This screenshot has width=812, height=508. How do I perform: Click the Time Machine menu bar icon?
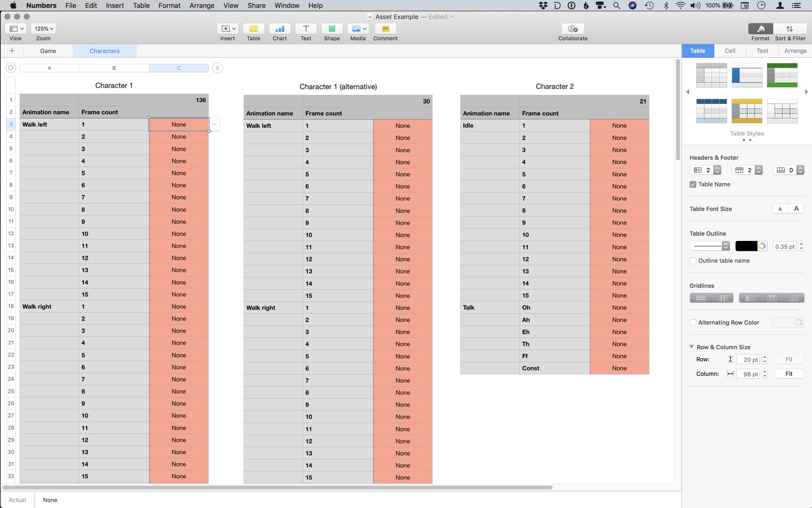(x=649, y=5)
